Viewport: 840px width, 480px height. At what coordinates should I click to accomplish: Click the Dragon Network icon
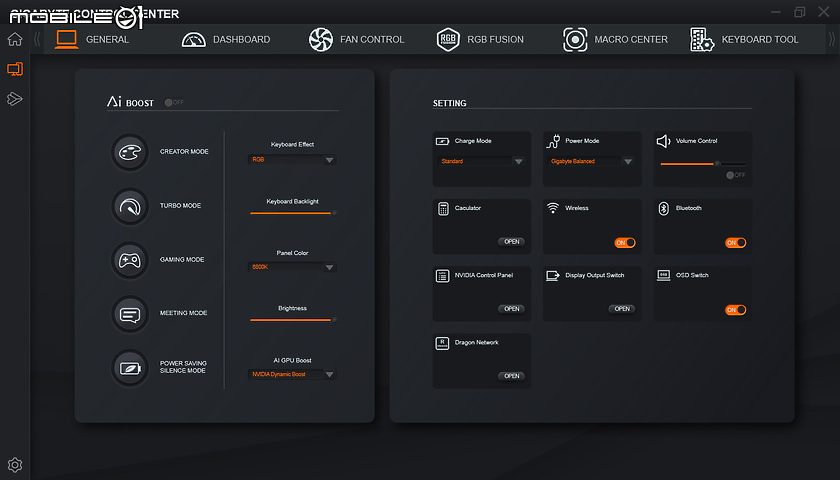(442, 343)
